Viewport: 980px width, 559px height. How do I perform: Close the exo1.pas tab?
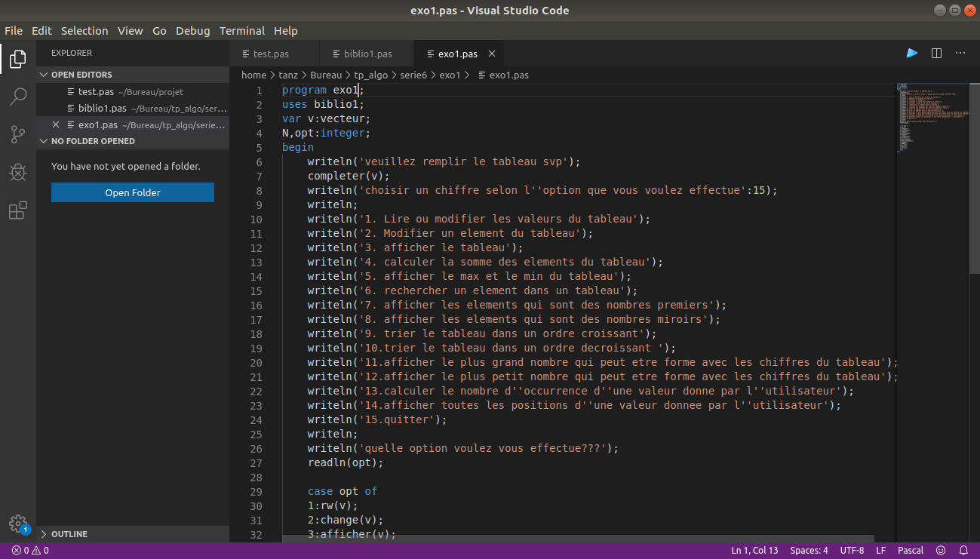click(492, 54)
